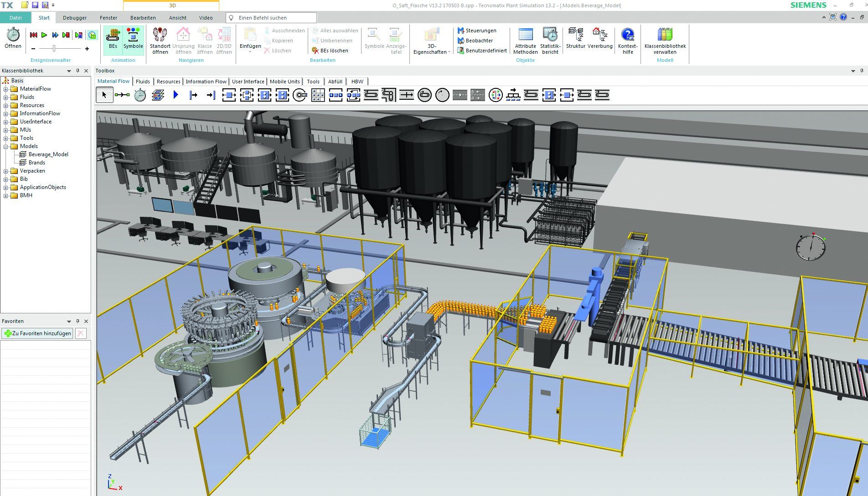The image size is (868, 496).
Task: Select the Store grid icon in Toolbox
Action: tap(318, 95)
